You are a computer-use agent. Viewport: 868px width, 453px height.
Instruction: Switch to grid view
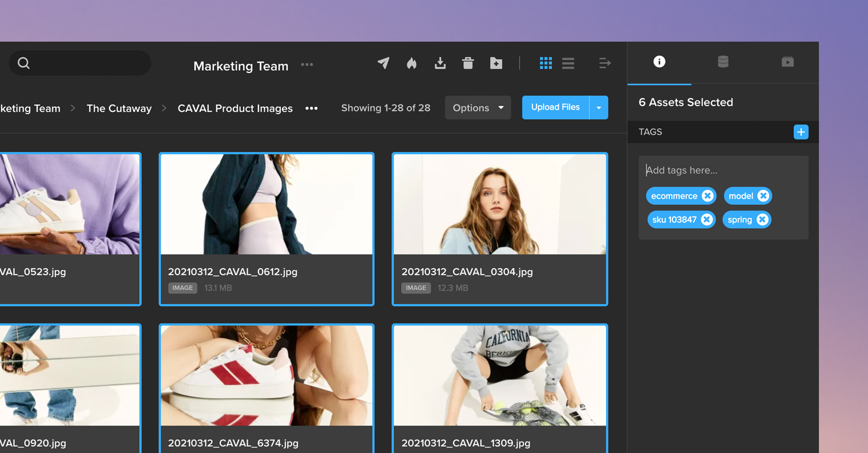click(546, 63)
